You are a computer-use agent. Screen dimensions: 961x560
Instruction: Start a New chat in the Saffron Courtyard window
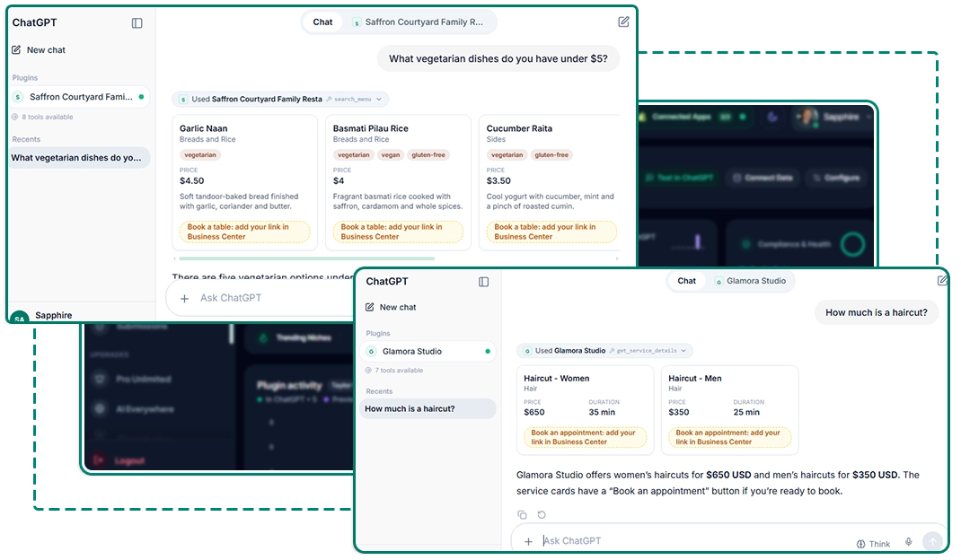coord(39,49)
